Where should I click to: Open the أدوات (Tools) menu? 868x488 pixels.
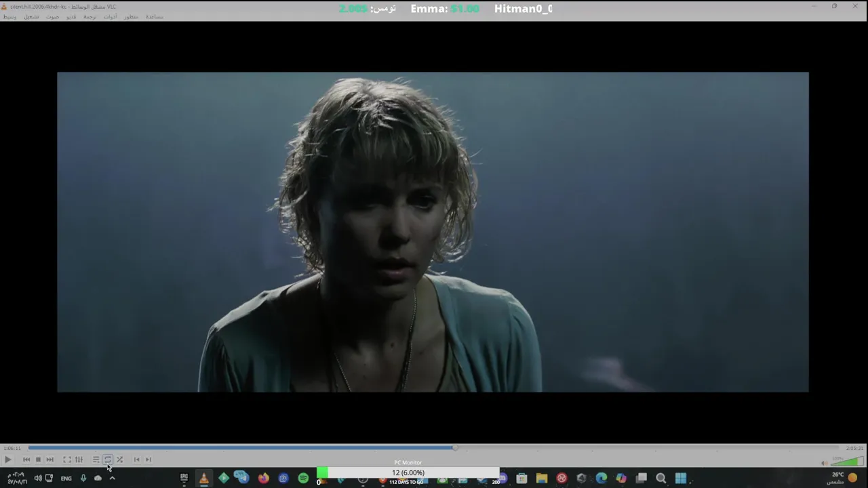pyautogui.click(x=111, y=16)
